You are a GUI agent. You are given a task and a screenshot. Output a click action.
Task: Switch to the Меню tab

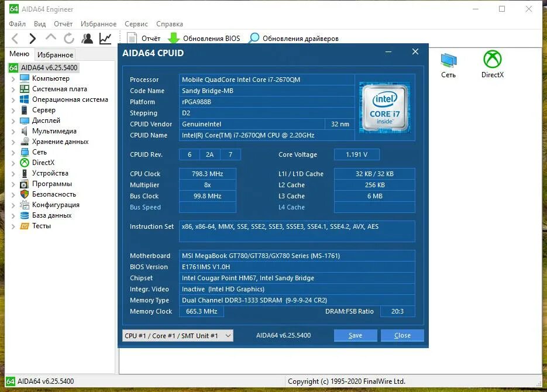[19, 54]
